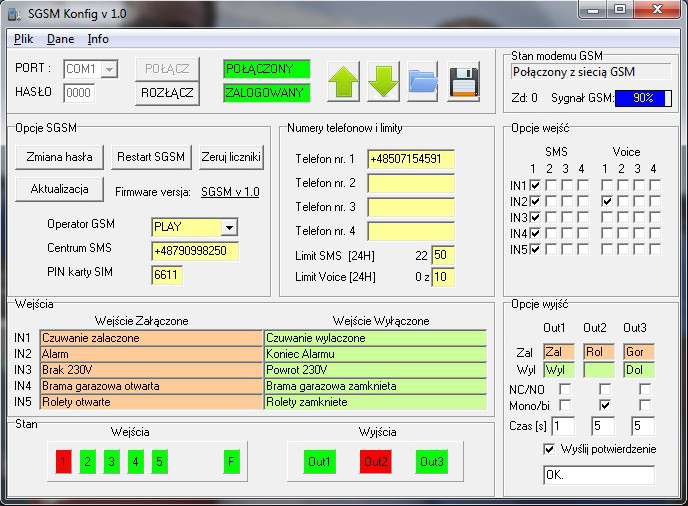Screen dimensions: 688x506
Task: Click 'Połączony z siecią GSM' status text
Action: pyautogui.click(x=591, y=72)
